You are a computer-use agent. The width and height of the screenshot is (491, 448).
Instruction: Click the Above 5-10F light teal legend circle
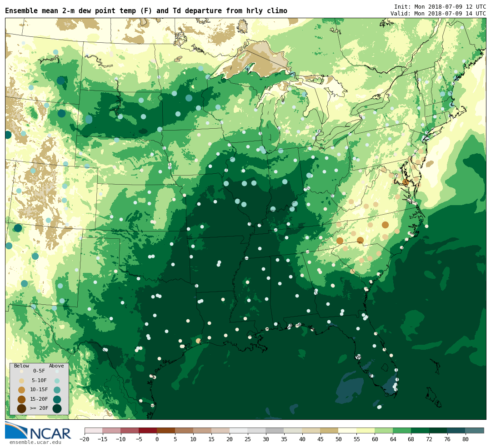[57, 381]
